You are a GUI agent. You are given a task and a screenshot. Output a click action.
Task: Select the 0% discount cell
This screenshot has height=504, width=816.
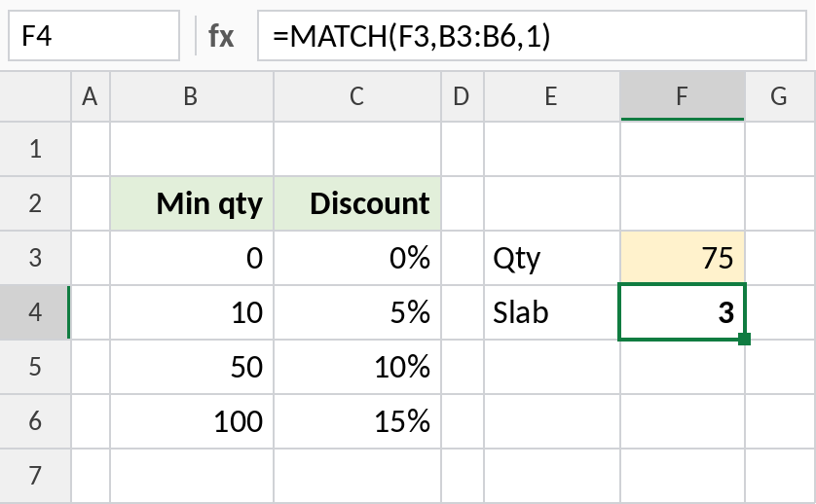click(357, 258)
